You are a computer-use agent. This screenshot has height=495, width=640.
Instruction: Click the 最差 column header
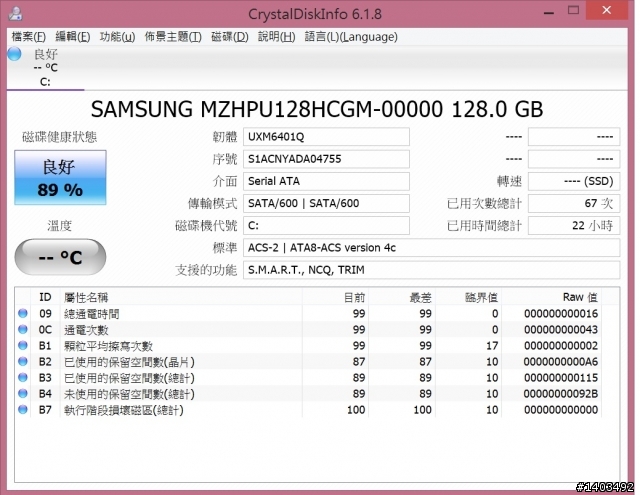pyautogui.click(x=402, y=297)
